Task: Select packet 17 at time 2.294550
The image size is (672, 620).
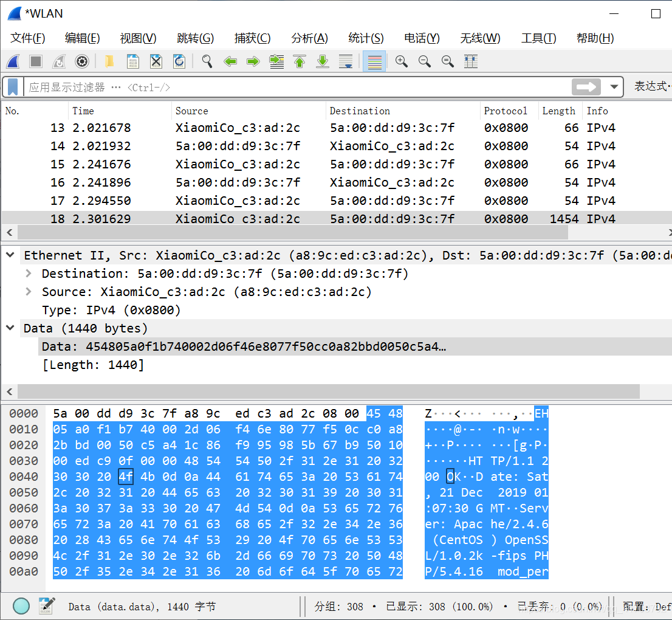Action: (337, 201)
